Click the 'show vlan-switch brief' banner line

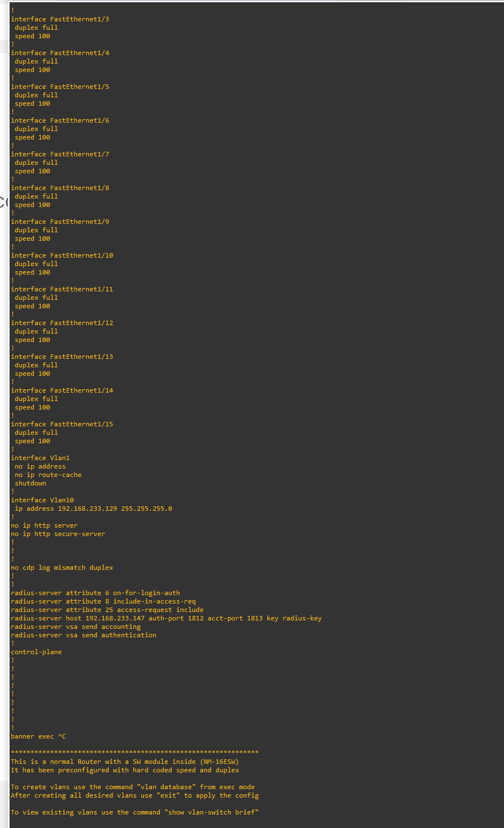coord(135,812)
